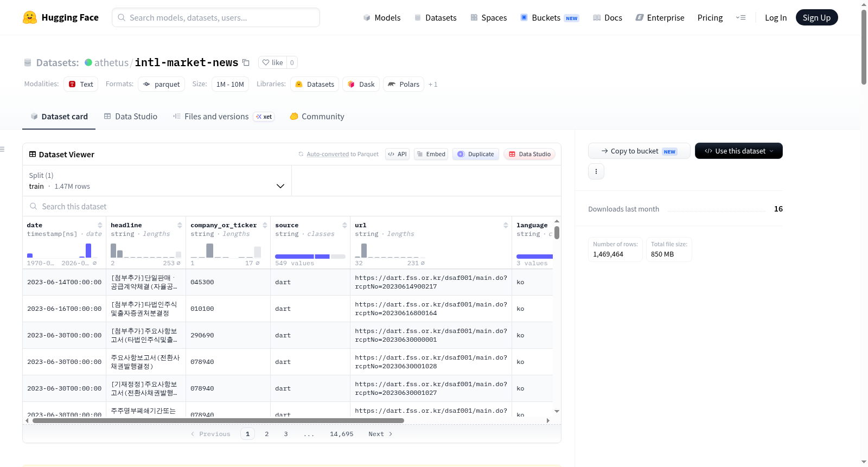Click the horizontal table scrollbar thumb

coord(218,420)
